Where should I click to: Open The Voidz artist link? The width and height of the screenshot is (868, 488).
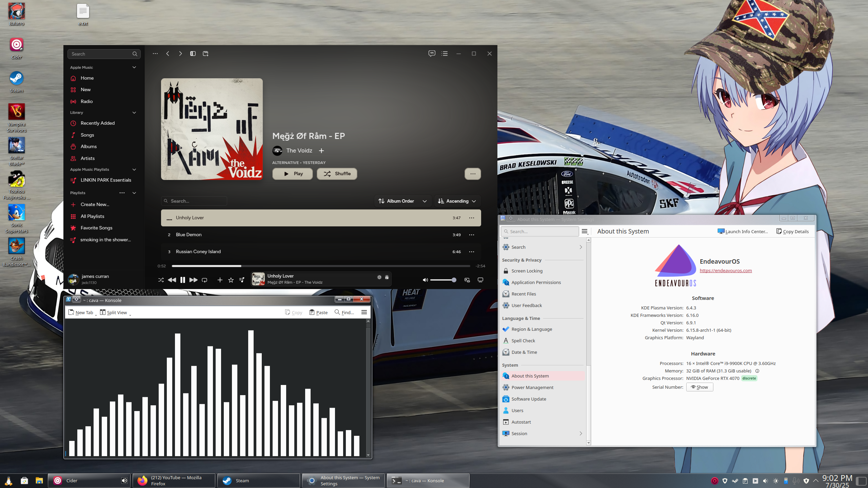point(299,150)
